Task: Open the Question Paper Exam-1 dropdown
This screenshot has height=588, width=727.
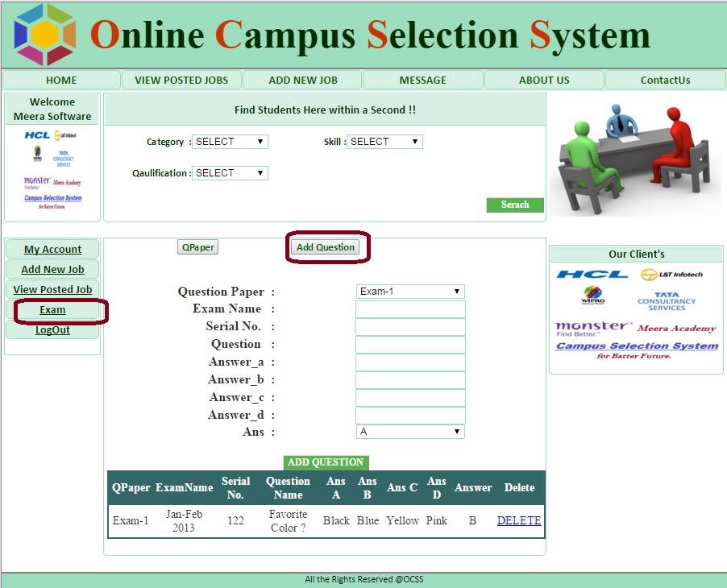Action: pyautogui.click(x=410, y=292)
